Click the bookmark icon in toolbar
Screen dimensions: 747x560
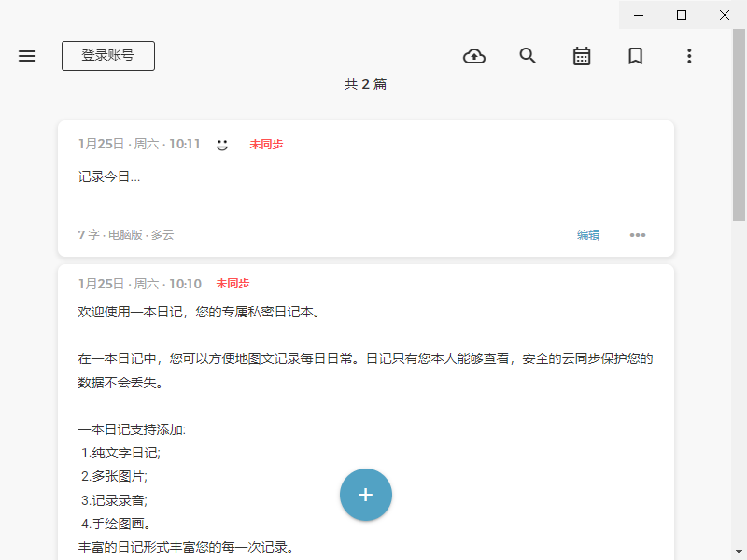click(636, 56)
